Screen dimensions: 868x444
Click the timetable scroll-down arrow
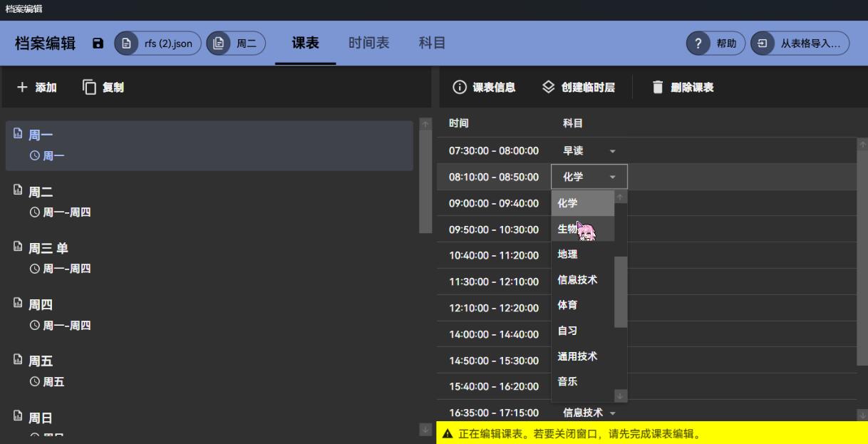pyautogui.click(x=862, y=415)
